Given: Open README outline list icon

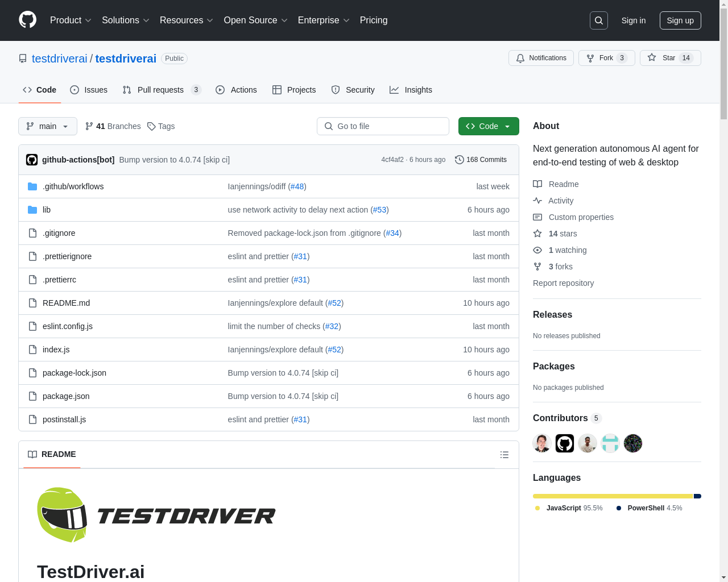Looking at the screenshot, I should coord(504,455).
